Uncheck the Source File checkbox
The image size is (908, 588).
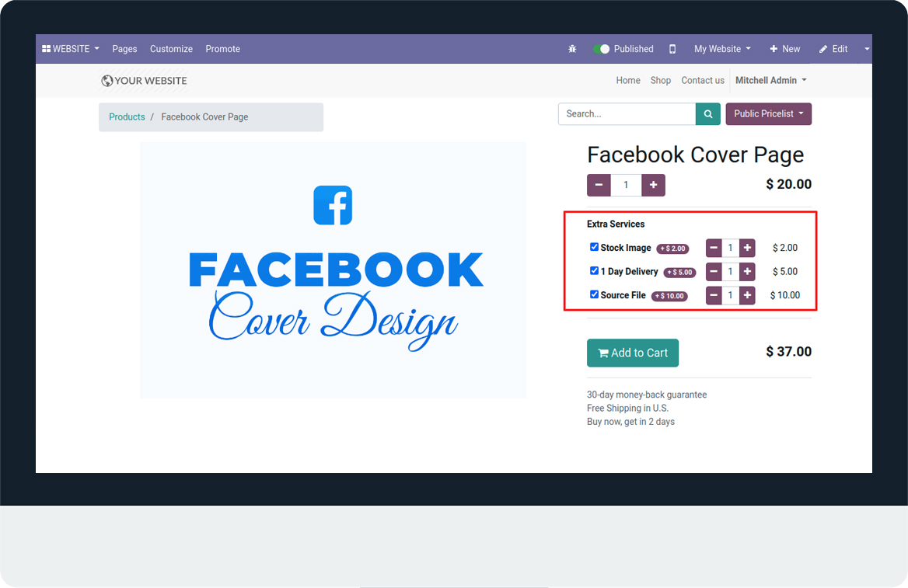(594, 294)
